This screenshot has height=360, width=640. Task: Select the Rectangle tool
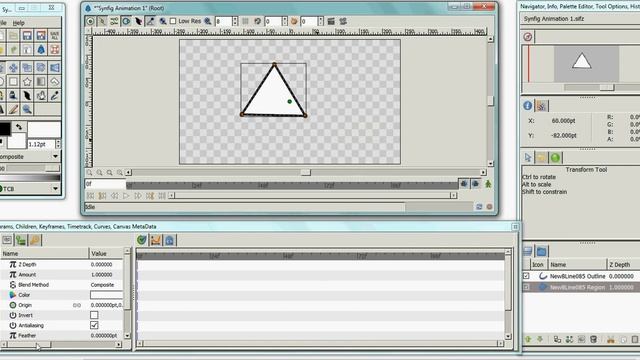13,82
